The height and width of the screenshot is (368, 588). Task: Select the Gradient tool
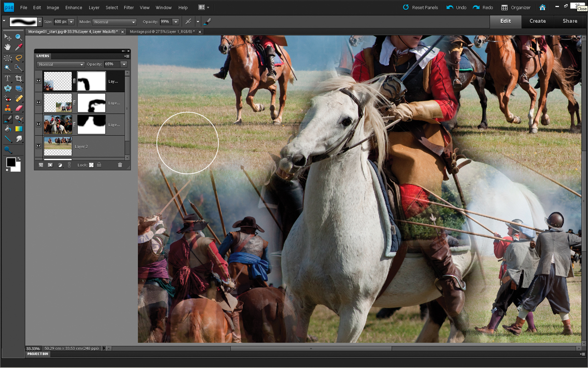(x=19, y=129)
